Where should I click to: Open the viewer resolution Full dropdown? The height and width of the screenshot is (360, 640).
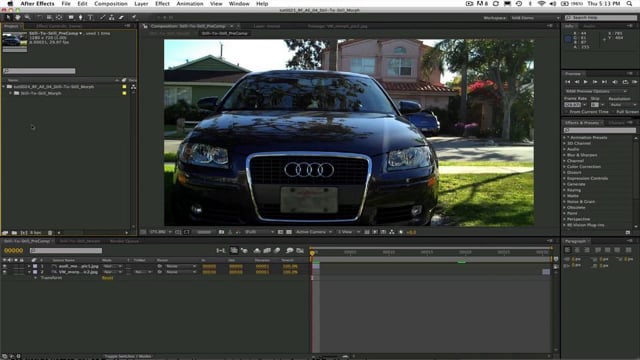(260, 232)
